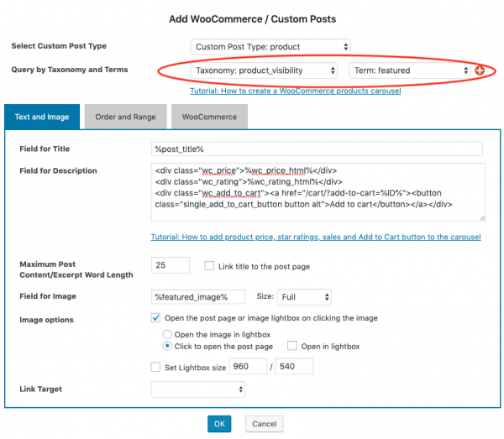Screen dimensions: 504x439
Task: Click the red plus icon to add term
Action: pos(480,71)
